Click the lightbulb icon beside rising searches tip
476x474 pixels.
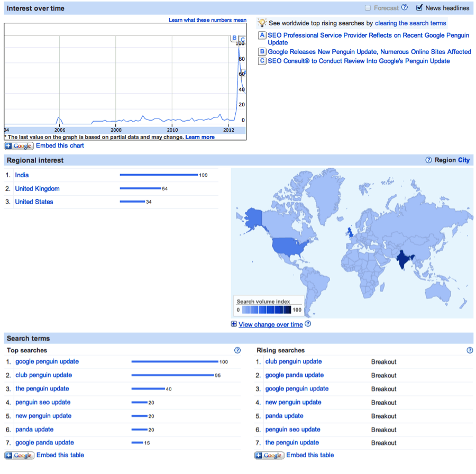click(262, 23)
